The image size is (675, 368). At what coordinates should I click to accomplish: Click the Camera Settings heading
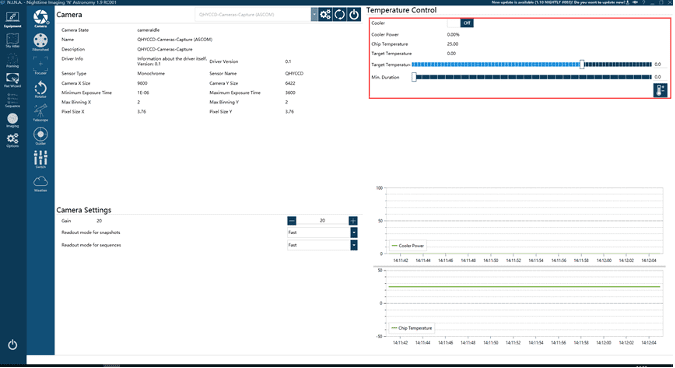[x=84, y=210]
